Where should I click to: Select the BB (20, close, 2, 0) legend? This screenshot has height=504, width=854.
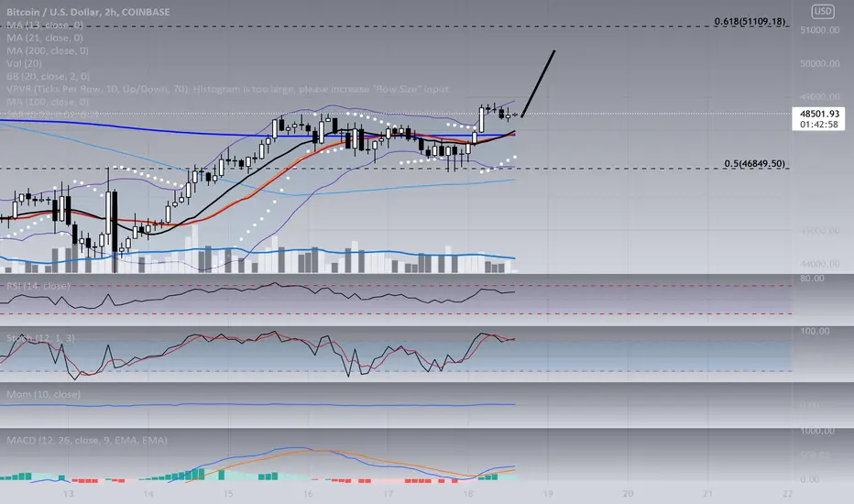coord(48,76)
